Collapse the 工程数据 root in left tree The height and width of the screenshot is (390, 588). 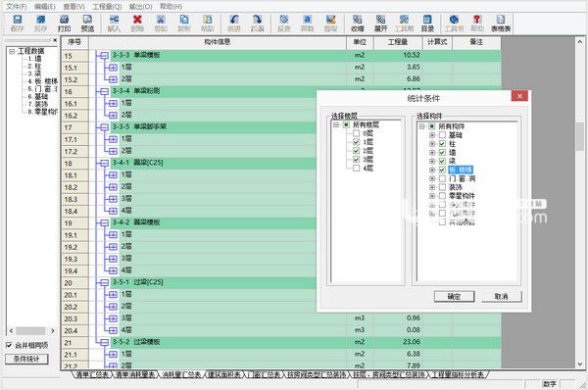[x=12, y=51]
